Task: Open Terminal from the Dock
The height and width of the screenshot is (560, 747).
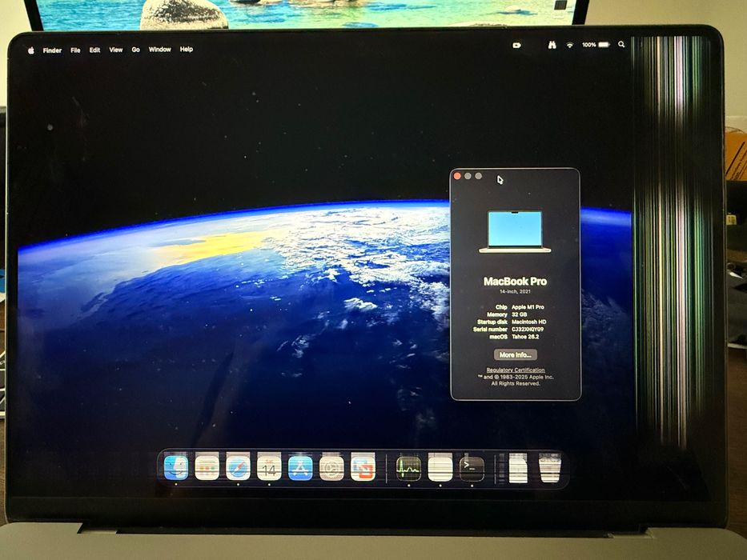Action: (x=472, y=467)
